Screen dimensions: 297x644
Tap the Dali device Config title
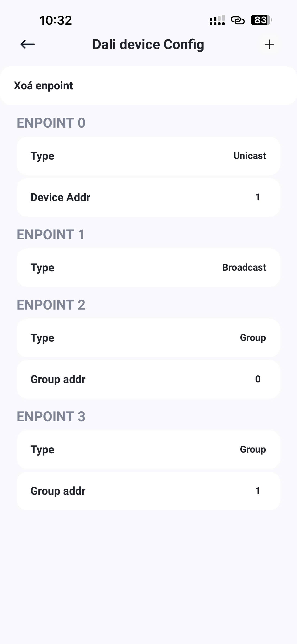tap(148, 44)
